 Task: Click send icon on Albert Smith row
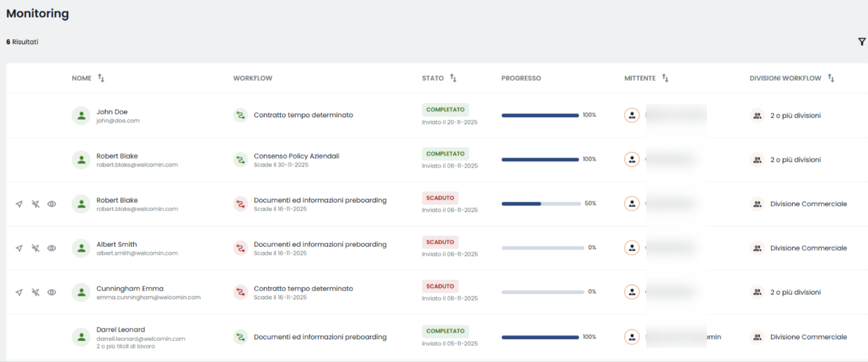pyautogui.click(x=19, y=248)
